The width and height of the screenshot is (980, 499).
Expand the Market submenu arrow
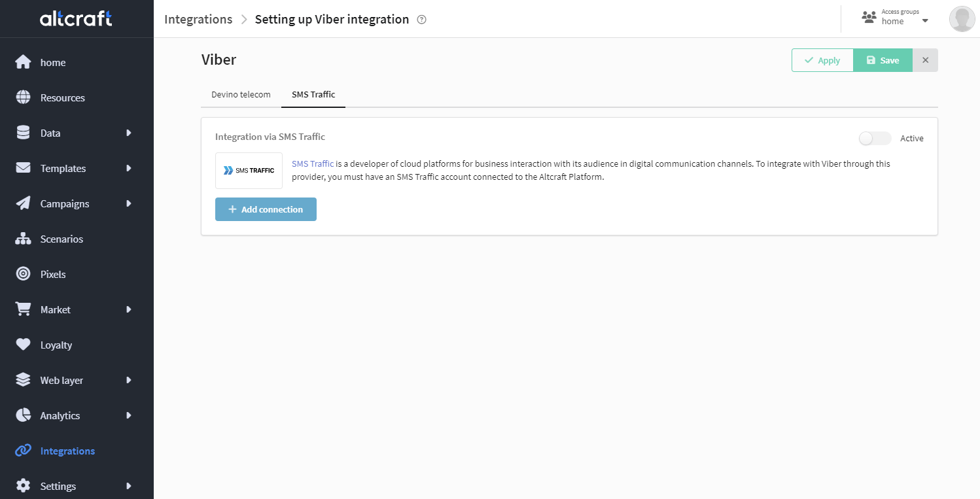[129, 309]
